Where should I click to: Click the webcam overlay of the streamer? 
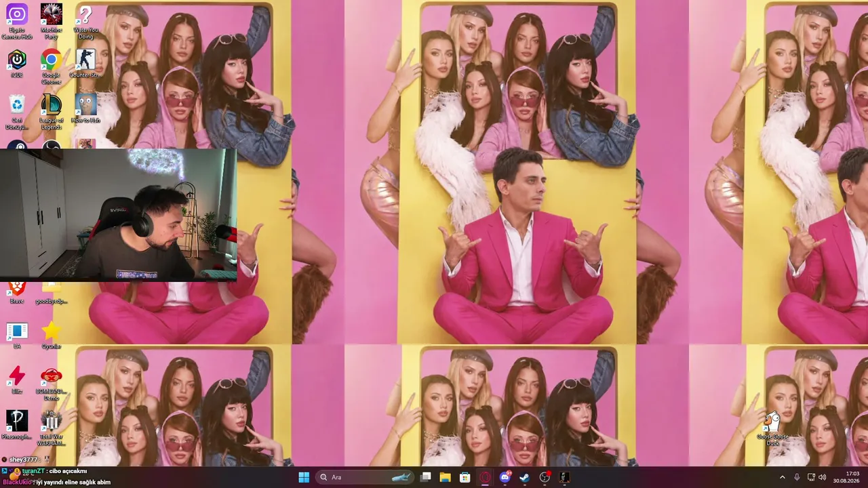(119, 214)
